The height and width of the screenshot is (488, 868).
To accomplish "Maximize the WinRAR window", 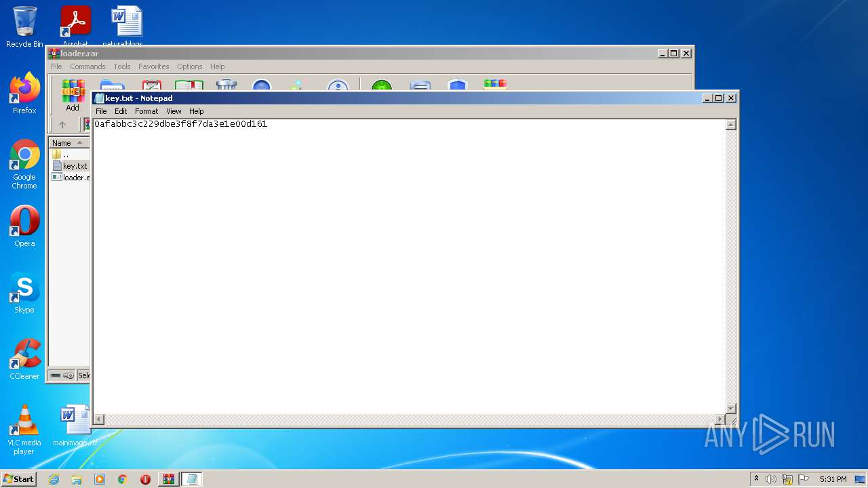I will point(674,54).
